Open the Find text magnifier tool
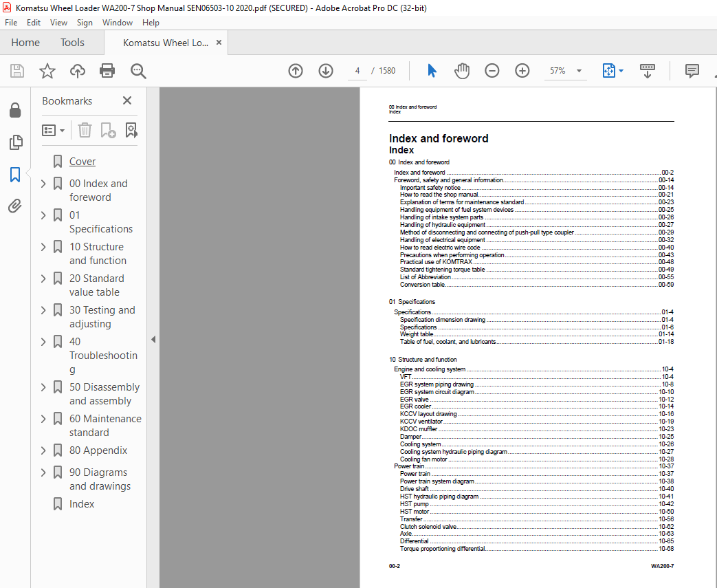This screenshot has width=717, height=588. click(x=138, y=71)
